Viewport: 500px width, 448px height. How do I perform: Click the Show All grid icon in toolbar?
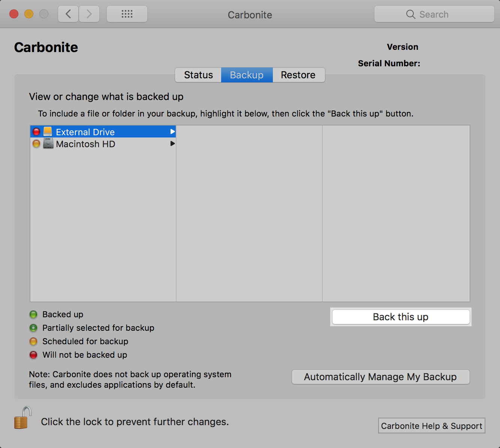coord(127,14)
